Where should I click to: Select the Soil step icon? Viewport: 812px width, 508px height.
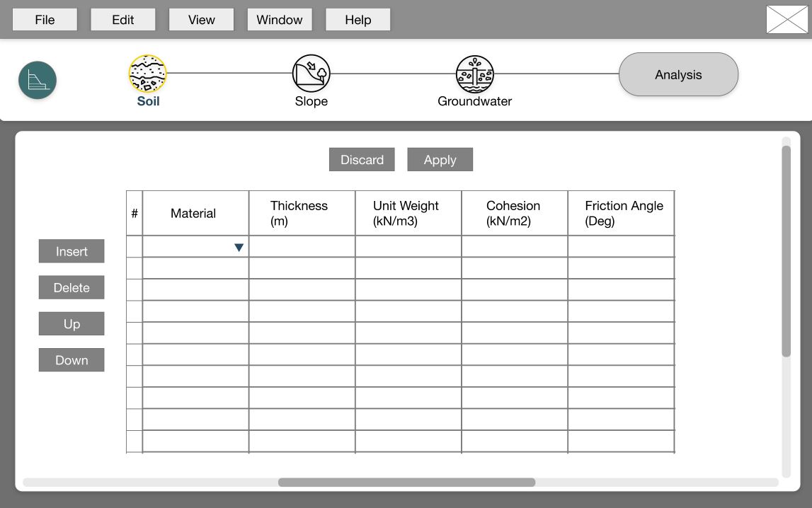point(148,74)
